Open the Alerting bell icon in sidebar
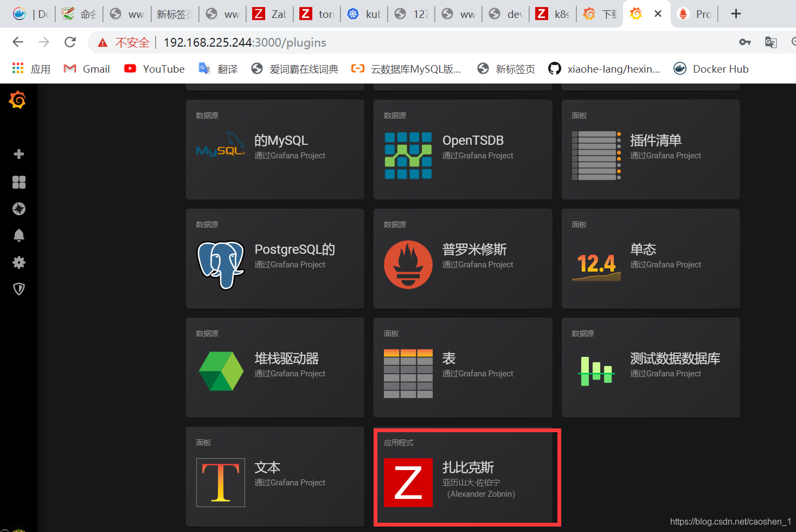Viewport: 796px width, 532px height. tap(19, 235)
